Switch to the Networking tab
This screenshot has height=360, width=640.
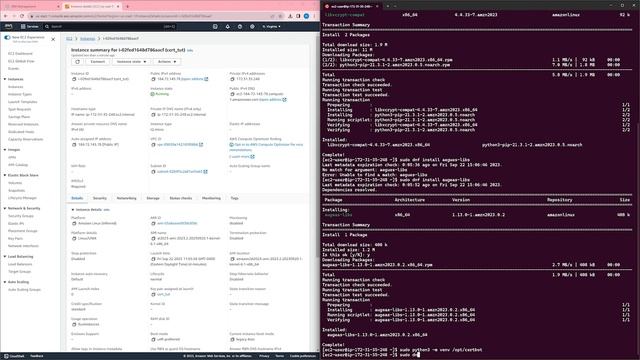[127, 198]
